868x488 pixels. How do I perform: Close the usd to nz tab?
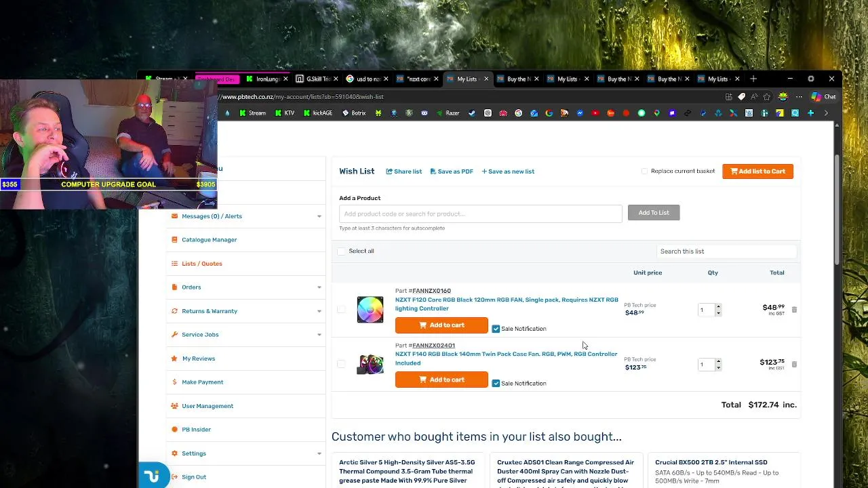pyautogui.click(x=386, y=79)
